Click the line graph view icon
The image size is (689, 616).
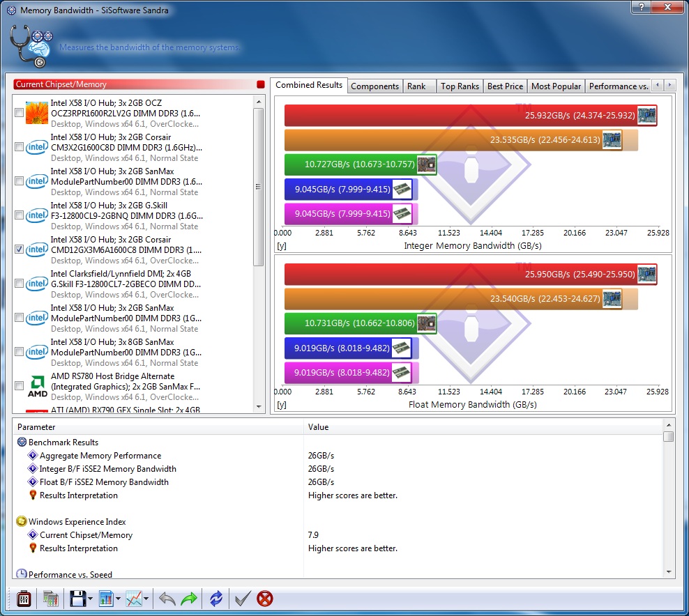[134, 599]
